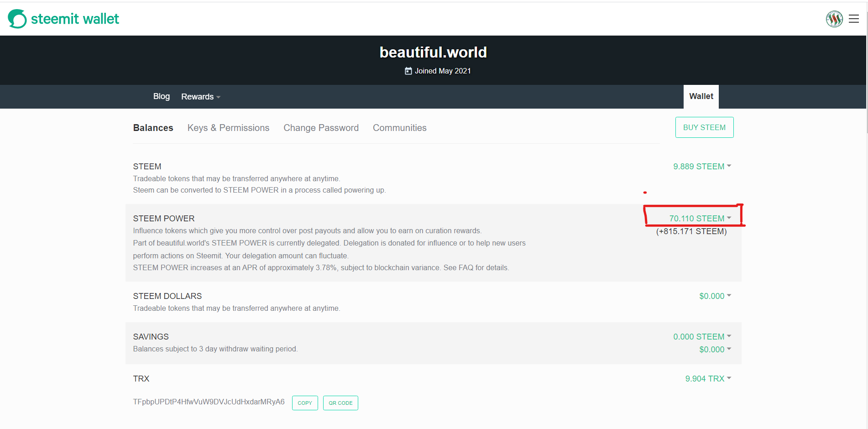
Task: Select the TRX address TFpbpUPDtP4HfwVuW9DVJcUdHxdarMRyA6
Action: [x=209, y=402]
